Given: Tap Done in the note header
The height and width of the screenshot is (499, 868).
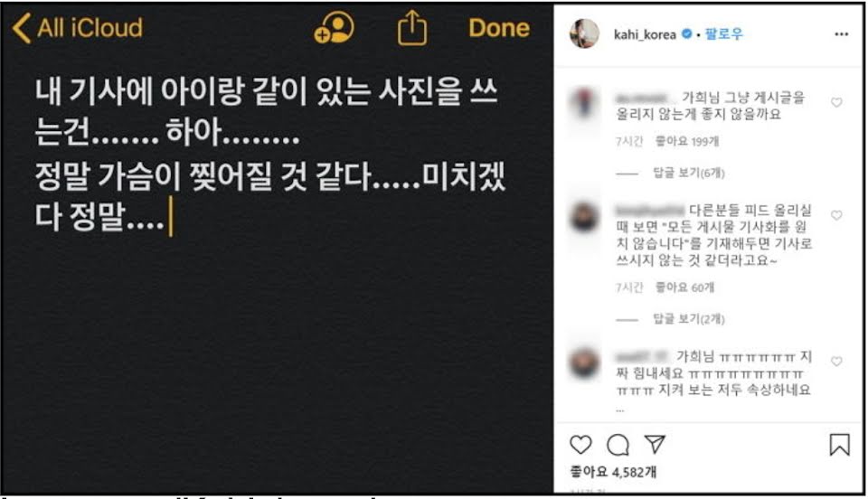Looking at the screenshot, I should (x=499, y=28).
